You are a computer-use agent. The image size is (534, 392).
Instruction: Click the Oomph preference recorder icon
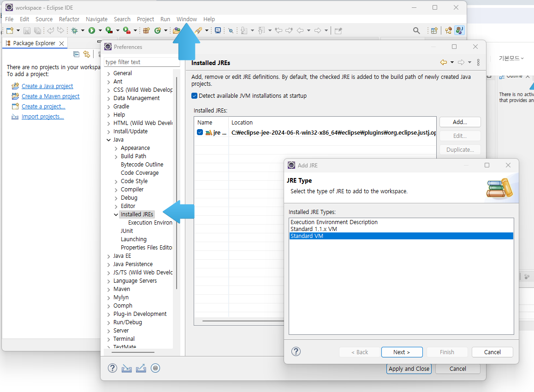155,368
